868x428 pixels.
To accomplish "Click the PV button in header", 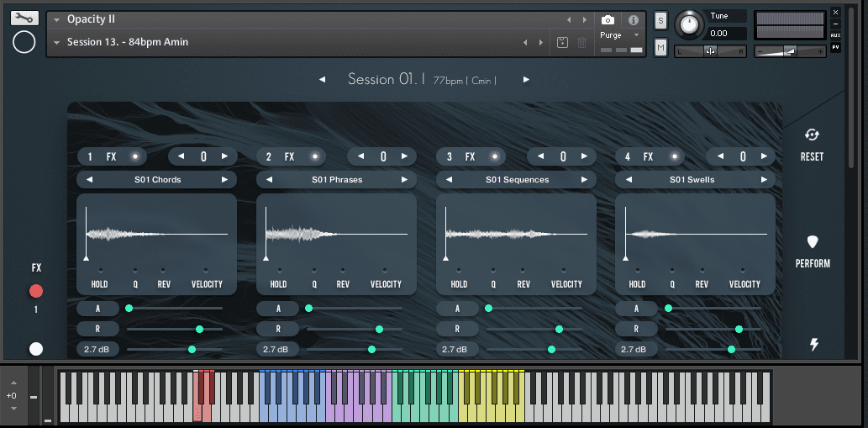I will click(835, 48).
